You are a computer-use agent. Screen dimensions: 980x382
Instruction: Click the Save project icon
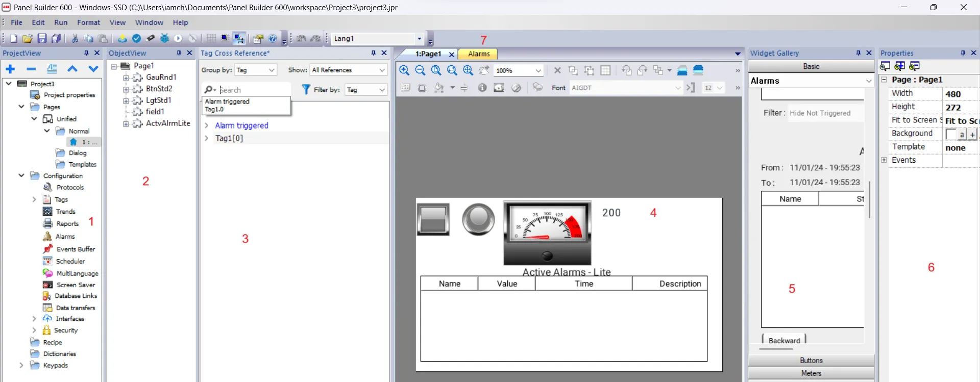[x=42, y=39]
